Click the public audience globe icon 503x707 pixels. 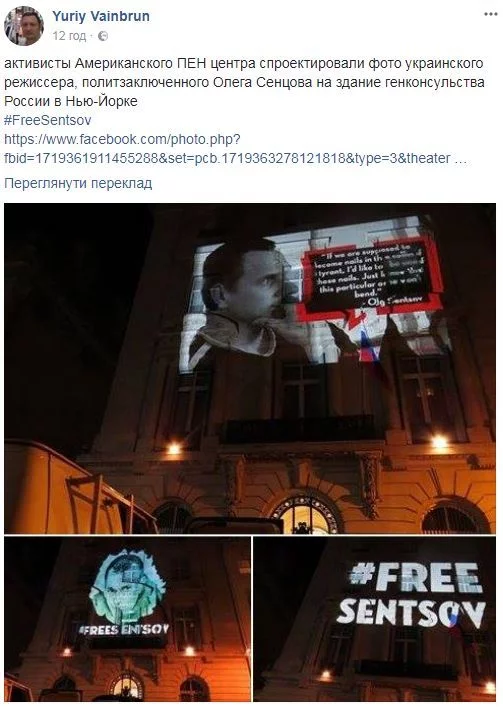tap(103, 36)
